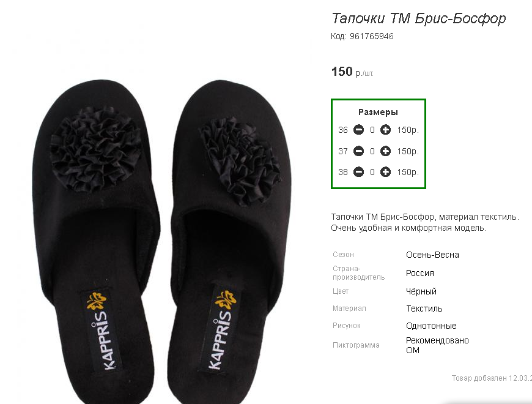Decrease quantity for size 36
The width and height of the screenshot is (532, 404).
[x=358, y=130]
